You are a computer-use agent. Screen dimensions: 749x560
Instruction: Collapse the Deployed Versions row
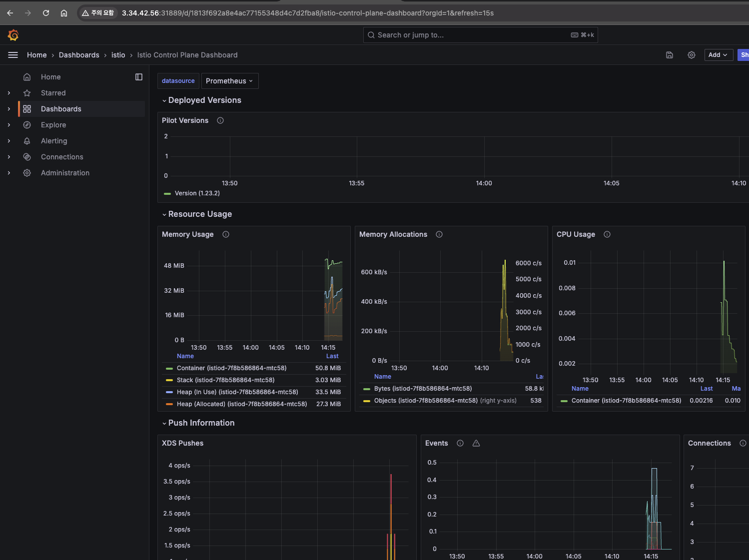point(201,100)
